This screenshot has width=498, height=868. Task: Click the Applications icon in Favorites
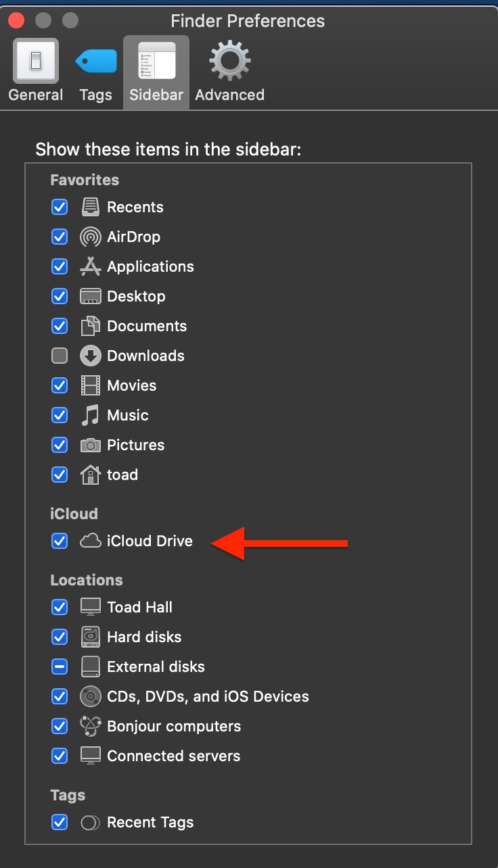pos(91,266)
